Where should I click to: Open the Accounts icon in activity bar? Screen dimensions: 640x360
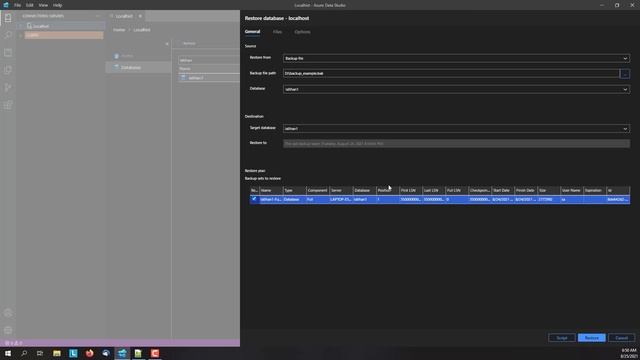[8, 313]
